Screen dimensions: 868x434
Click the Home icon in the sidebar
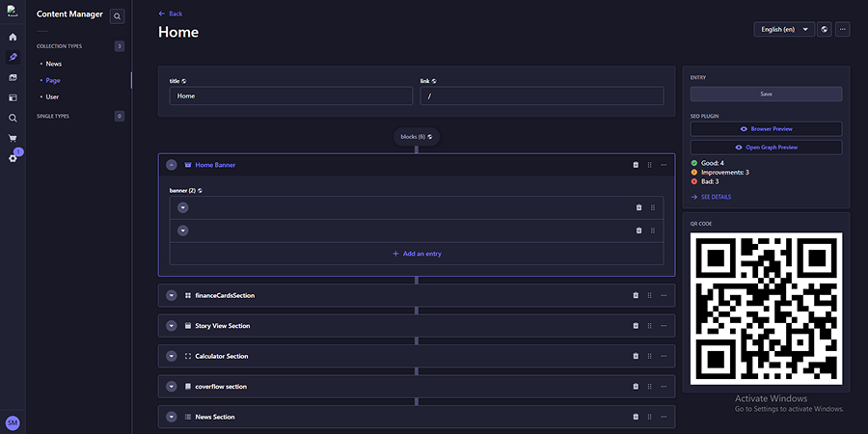pos(13,37)
